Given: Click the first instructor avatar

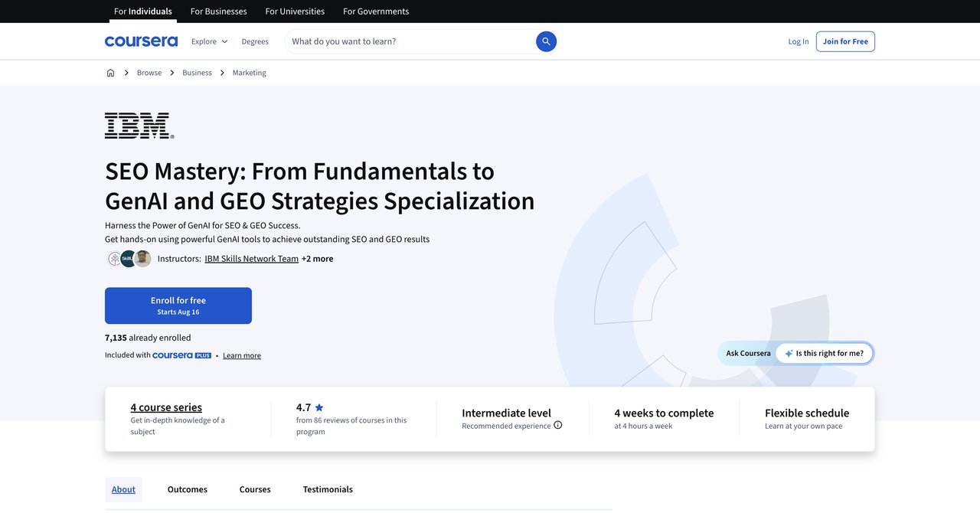Looking at the screenshot, I should pyautogui.click(x=115, y=259).
